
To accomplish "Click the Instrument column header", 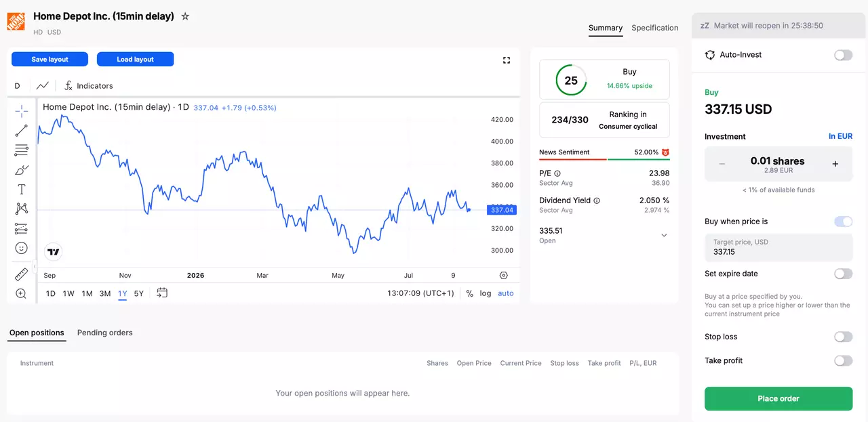I will click(37, 363).
